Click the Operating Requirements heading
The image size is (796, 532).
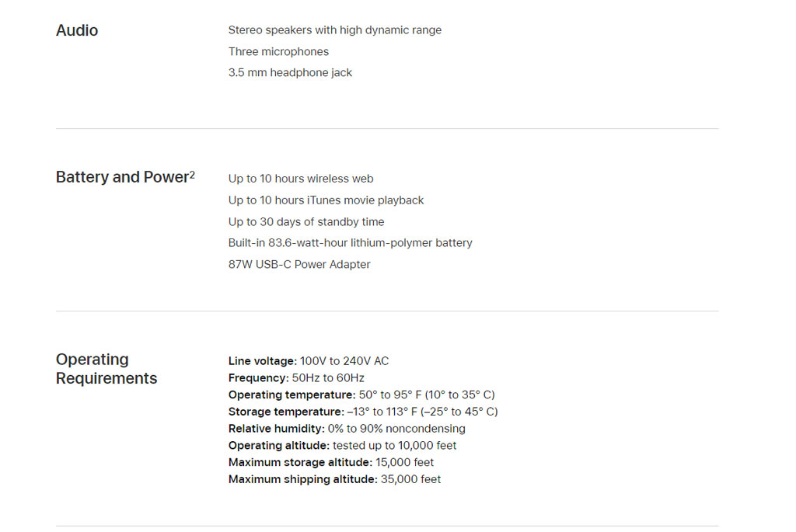click(106, 369)
